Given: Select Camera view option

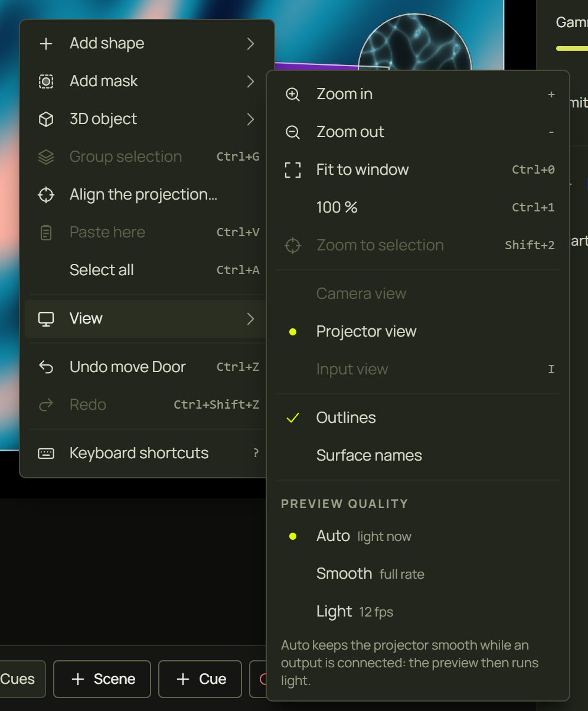Looking at the screenshot, I should pyautogui.click(x=418, y=294).
